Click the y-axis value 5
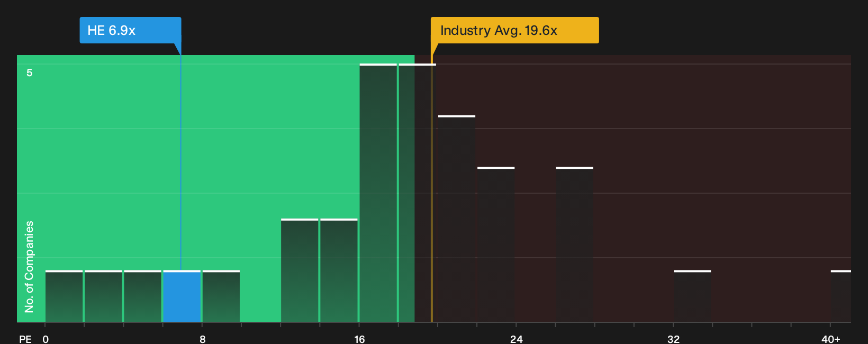This screenshot has height=344, width=868. click(x=30, y=73)
